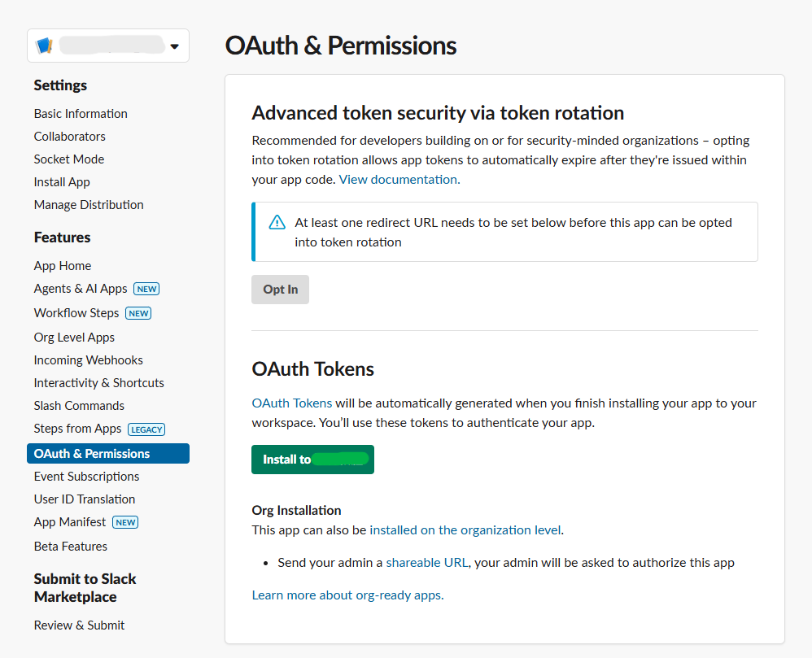812x658 pixels.
Task: Open Learn more about org-ready apps link
Action: pyautogui.click(x=347, y=595)
